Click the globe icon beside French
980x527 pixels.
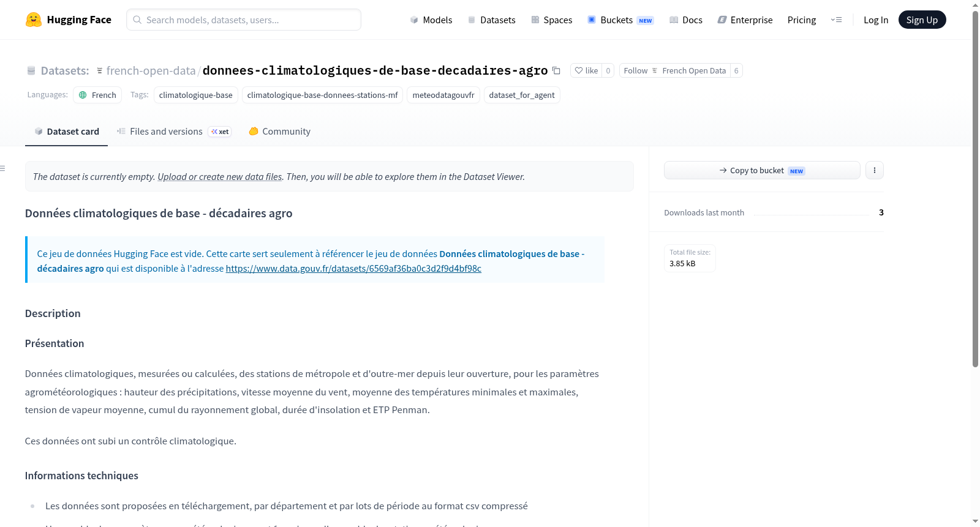coord(83,95)
